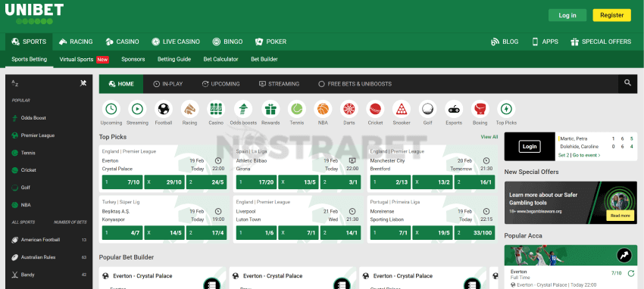Viewport: 644px width, 289px height.
Task: Click Go to event link
Action: (586, 155)
